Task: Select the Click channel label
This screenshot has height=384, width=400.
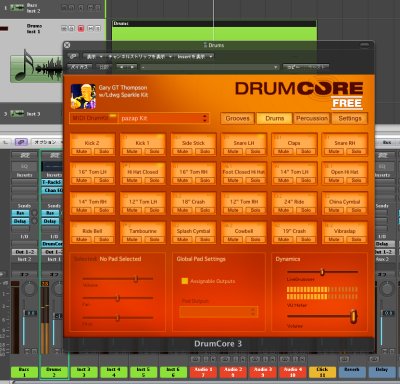Action: (322, 372)
